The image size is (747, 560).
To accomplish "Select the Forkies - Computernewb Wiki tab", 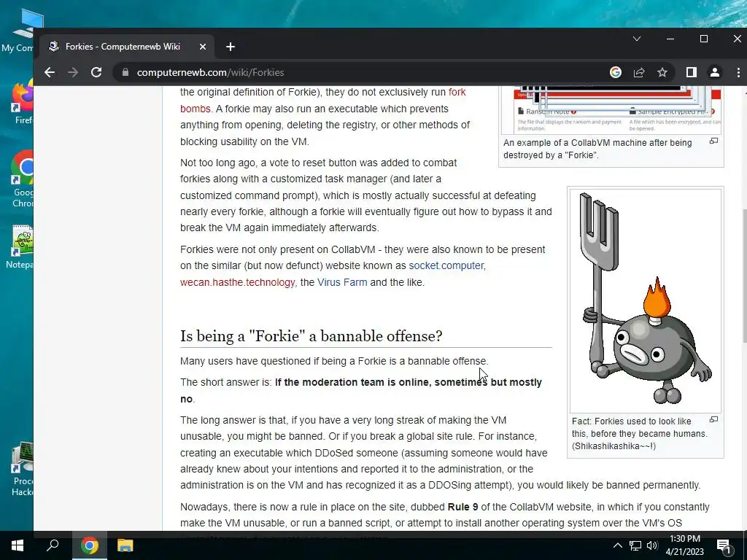I will coord(128,47).
